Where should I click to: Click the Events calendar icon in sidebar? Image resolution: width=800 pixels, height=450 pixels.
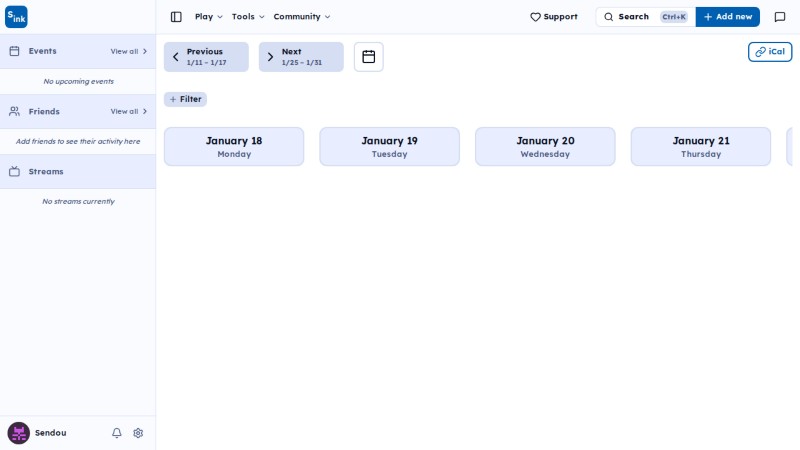[14, 51]
